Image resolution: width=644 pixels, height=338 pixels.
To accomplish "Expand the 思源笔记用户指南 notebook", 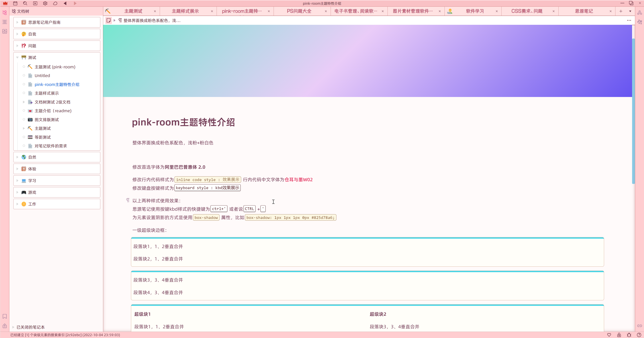I will pos(17,22).
